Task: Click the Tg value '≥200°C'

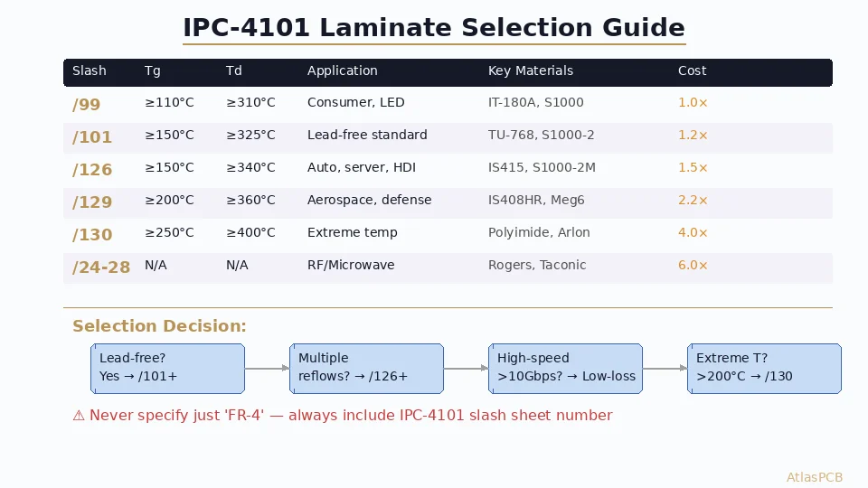Action: (169, 200)
